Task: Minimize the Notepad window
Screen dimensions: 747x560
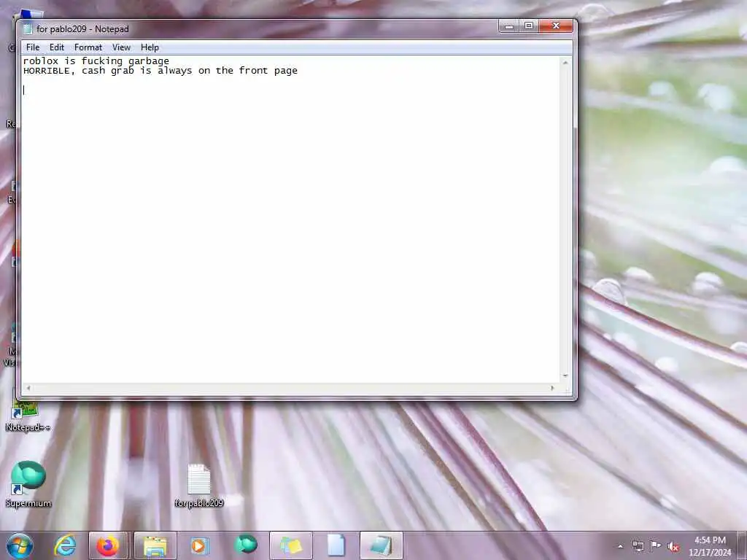Action: 508,26
